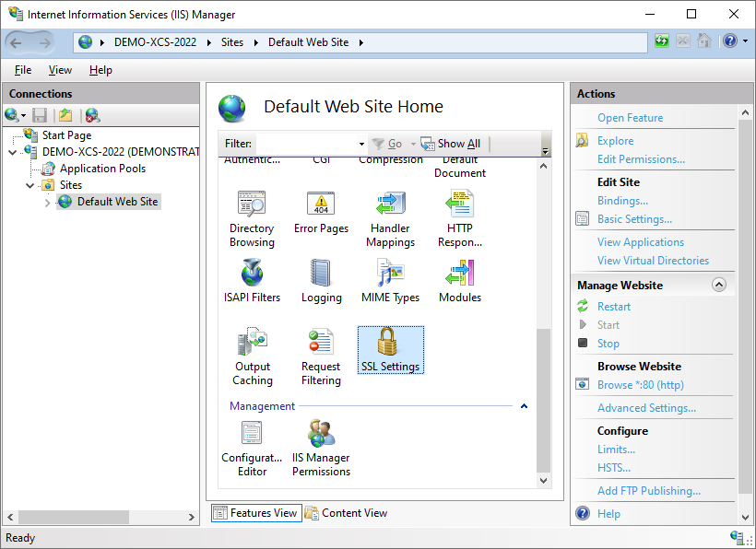This screenshot has width=756, height=549.
Task: Open the Help menu
Action: coord(100,70)
